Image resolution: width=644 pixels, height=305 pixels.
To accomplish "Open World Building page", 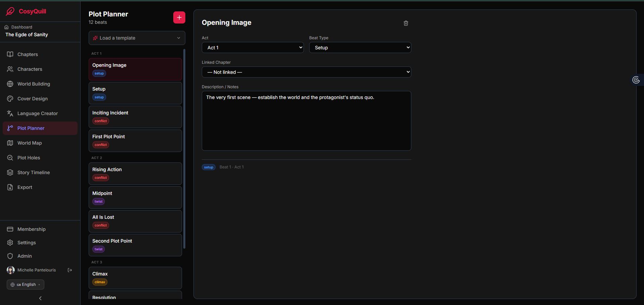I will click(40, 84).
